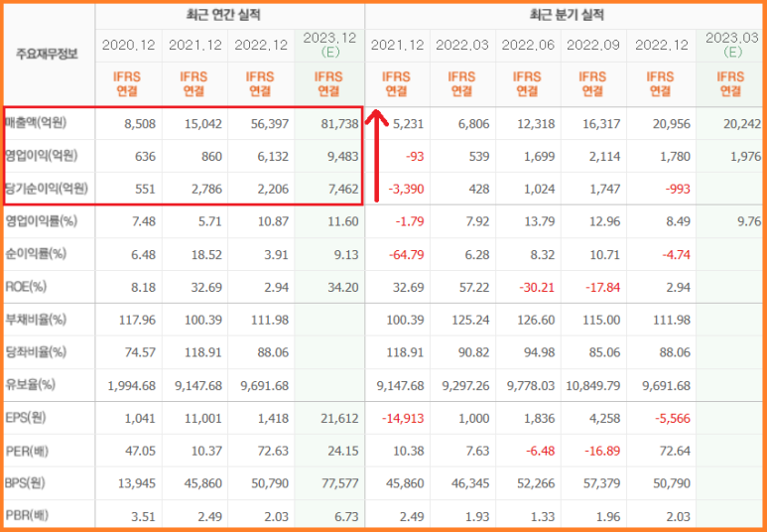Viewport: 767px width, 532px height.
Task: Select BPS value 77,577
Action: pyautogui.click(x=340, y=483)
